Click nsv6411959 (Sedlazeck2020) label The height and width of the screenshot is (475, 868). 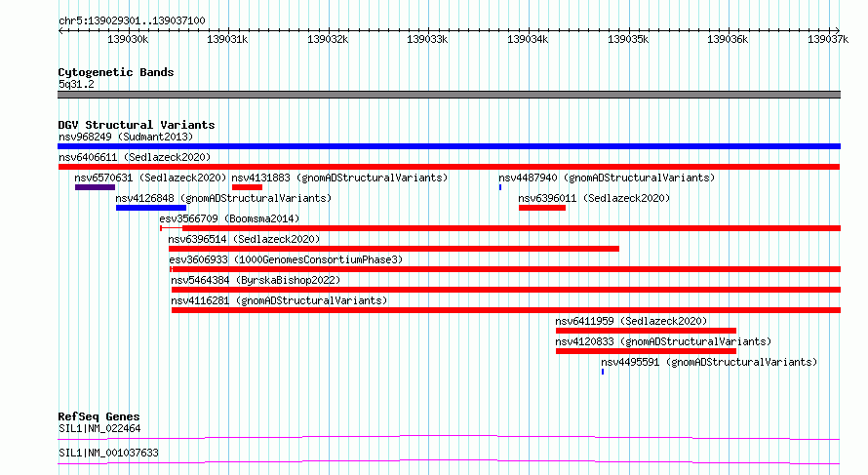[x=631, y=321]
